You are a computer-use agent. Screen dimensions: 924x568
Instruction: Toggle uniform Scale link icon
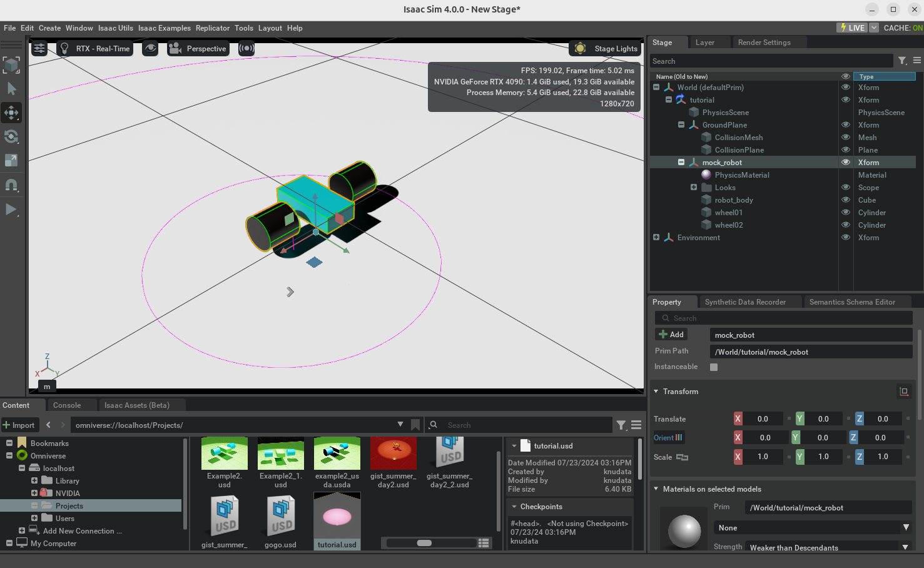tap(682, 457)
